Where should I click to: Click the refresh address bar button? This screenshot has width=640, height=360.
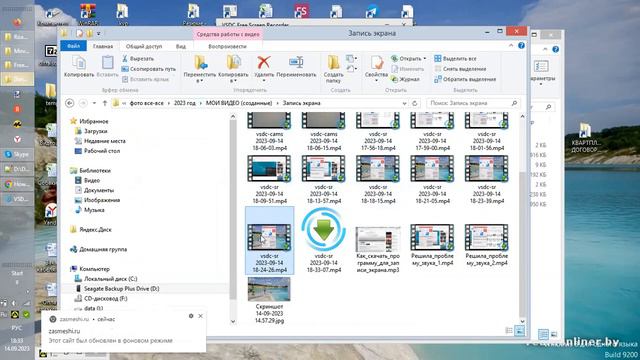click(415, 103)
